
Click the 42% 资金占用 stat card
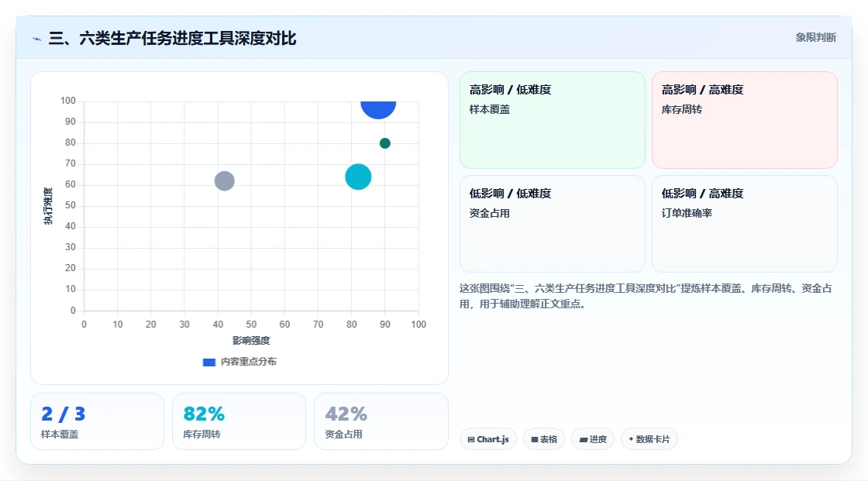pyautogui.click(x=381, y=421)
